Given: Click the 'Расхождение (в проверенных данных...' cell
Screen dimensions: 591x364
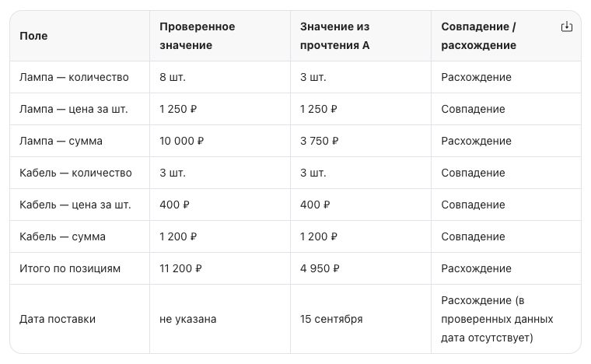Looking at the screenshot, I should tap(497, 319).
